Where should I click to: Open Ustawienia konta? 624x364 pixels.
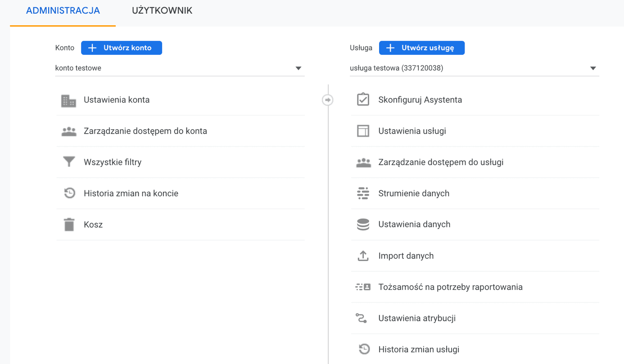coord(180,100)
